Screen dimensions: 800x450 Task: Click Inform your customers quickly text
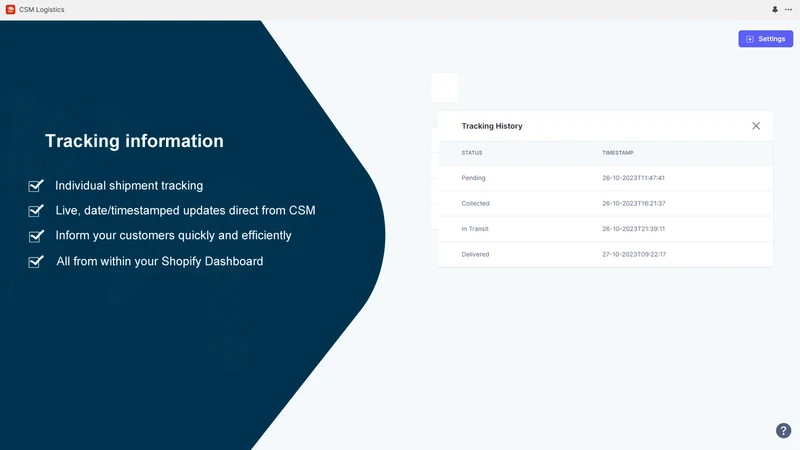pyautogui.click(x=173, y=235)
